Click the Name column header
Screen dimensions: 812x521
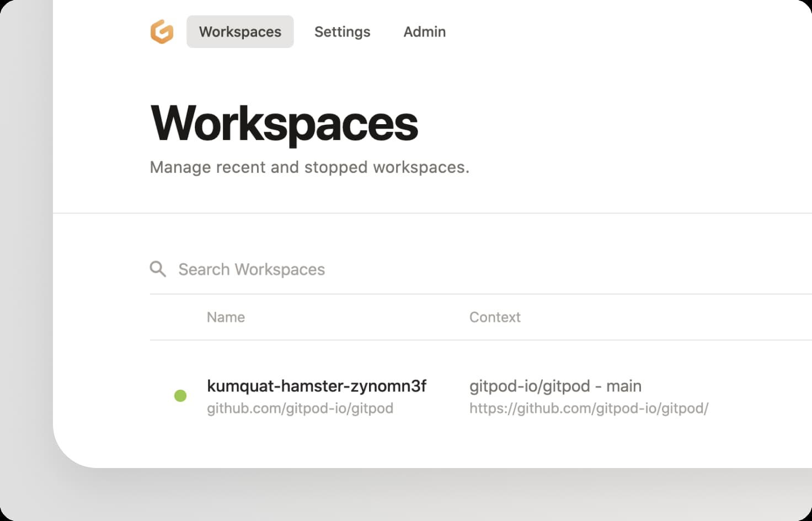pos(226,317)
